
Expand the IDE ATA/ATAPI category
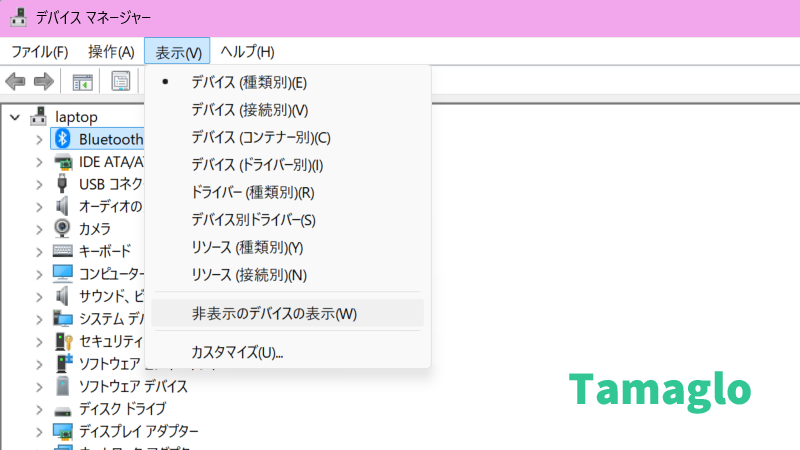(39, 162)
